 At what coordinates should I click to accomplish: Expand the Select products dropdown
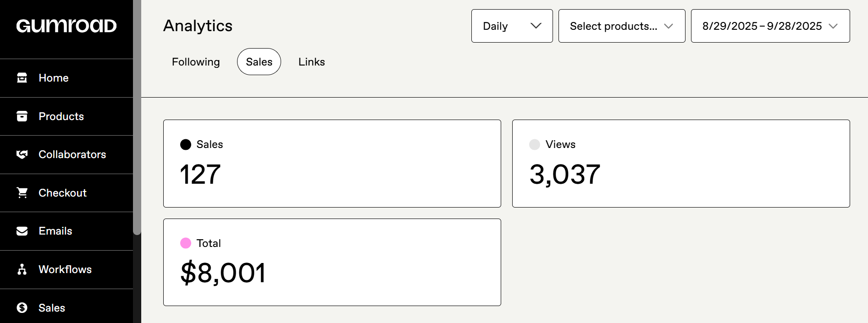click(x=621, y=26)
